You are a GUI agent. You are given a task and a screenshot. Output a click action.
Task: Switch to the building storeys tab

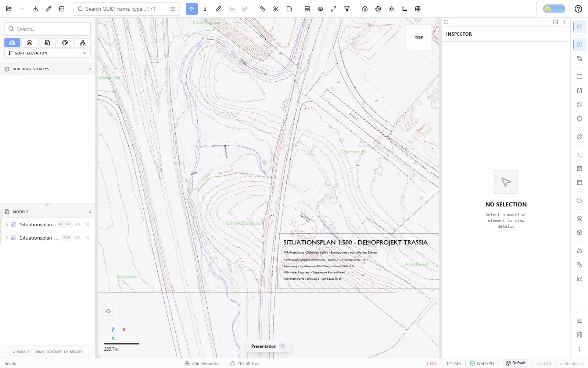[12, 43]
